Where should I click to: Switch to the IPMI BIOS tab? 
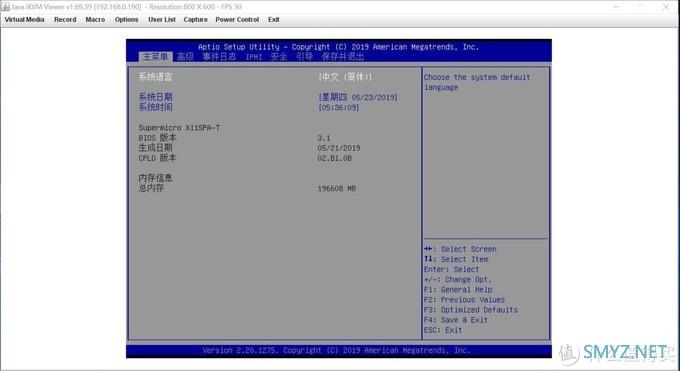[x=254, y=57]
